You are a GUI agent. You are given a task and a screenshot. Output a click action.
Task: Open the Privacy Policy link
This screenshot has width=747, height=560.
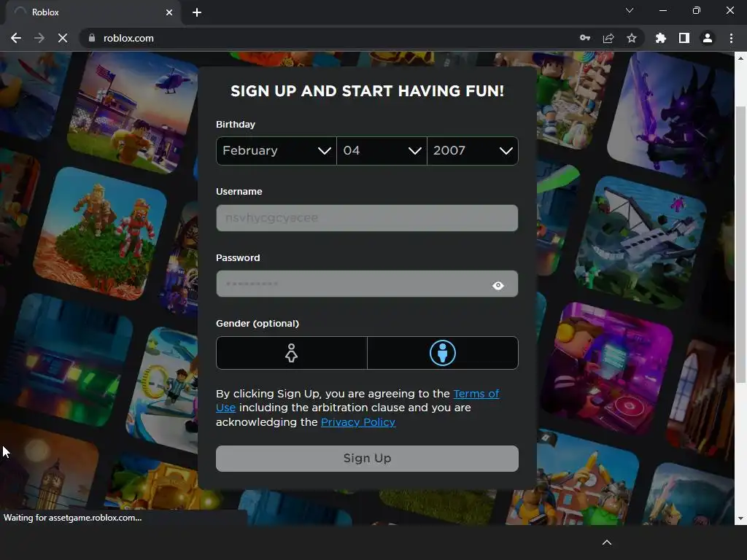tap(358, 422)
